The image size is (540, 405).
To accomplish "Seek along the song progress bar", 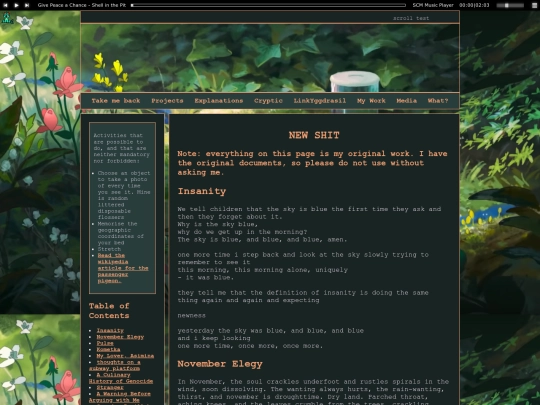I will [268, 5].
